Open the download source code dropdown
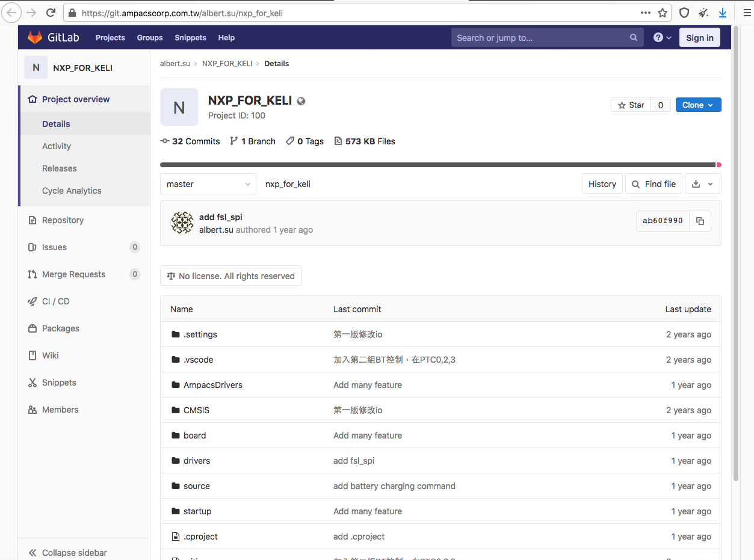Screen dimensions: 754x560 pyautogui.click(x=703, y=184)
